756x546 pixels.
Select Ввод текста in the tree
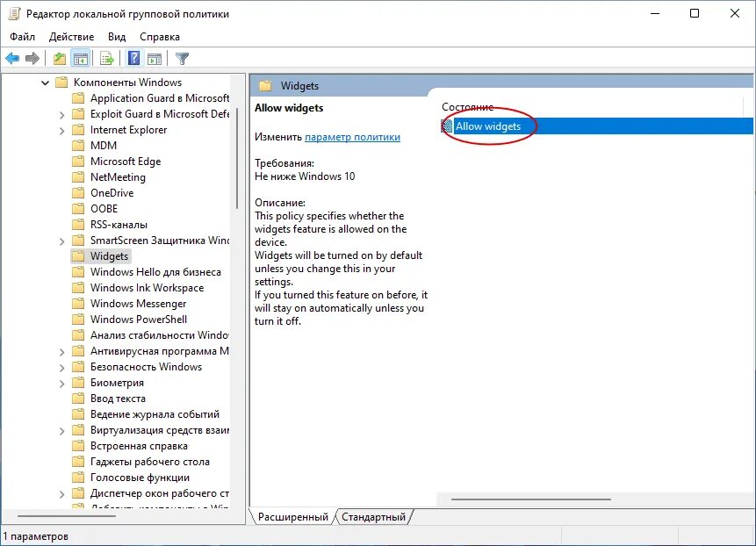pos(118,399)
